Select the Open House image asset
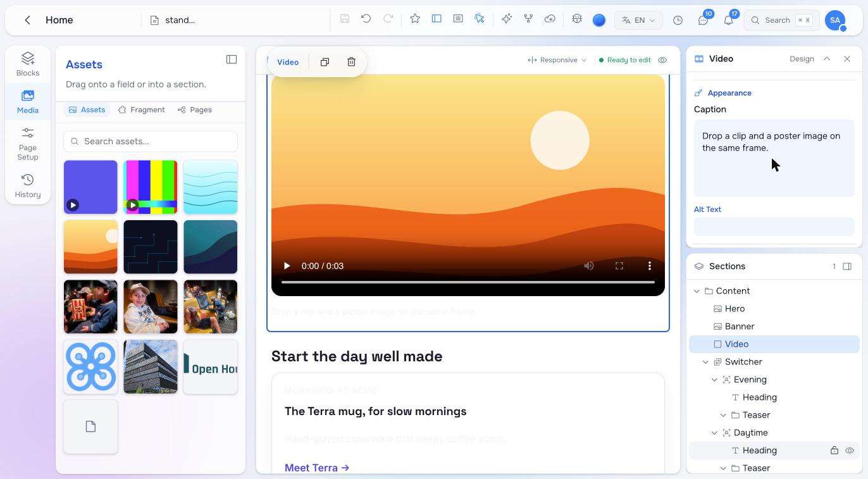The height and width of the screenshot is (479, 868). coord(211,366)
